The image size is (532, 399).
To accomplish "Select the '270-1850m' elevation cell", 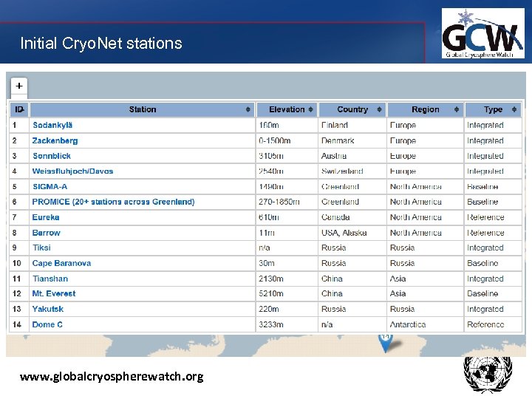I will point(287,202).
